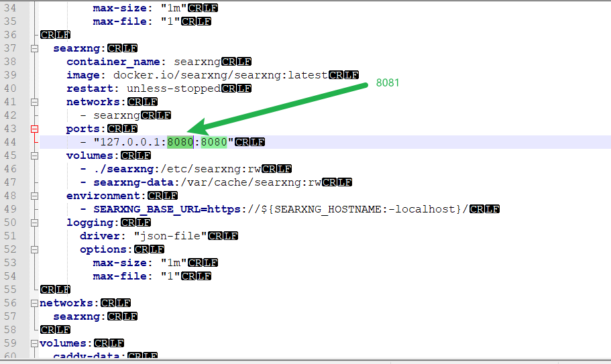Place cursor in highlighted first 8080 port

click(x=180, y=142)
